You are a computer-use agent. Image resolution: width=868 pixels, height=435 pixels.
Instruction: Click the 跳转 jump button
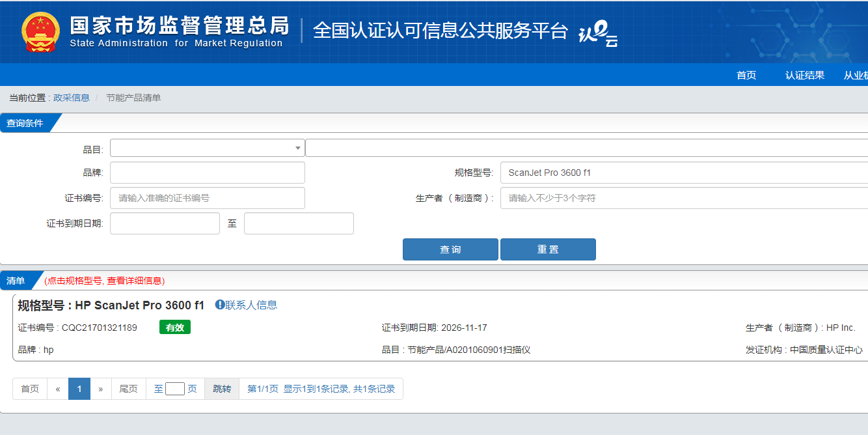click(x=222, y=389)
